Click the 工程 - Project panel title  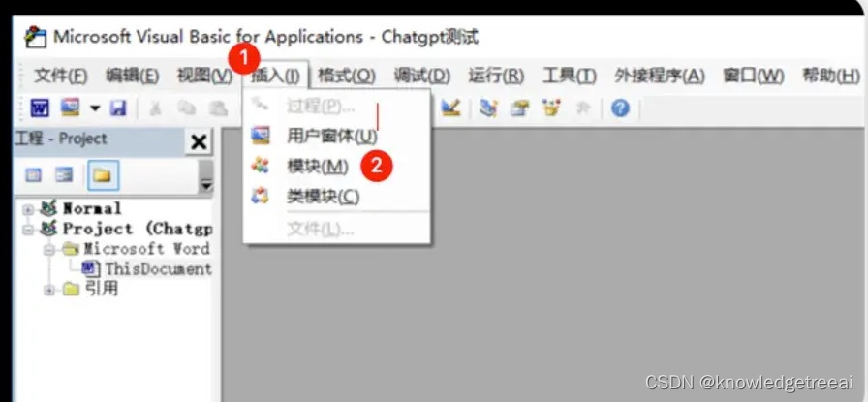tap(61, 139)
